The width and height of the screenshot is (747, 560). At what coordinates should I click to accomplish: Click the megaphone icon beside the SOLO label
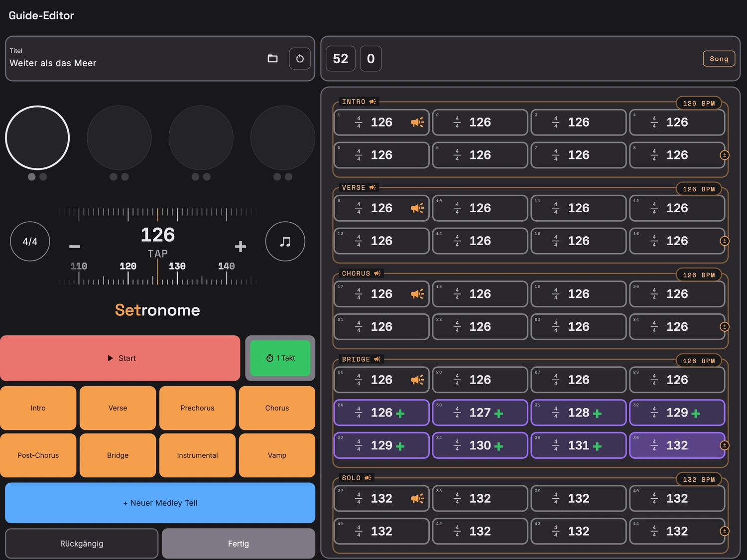(x=368, y=478)
